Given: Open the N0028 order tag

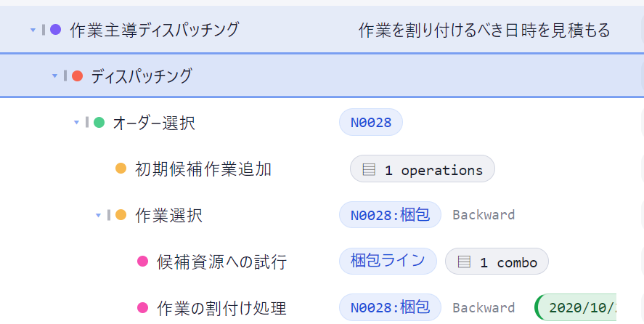Looking at the screenshot, I should pyautogui.click(x=371, y=122).
